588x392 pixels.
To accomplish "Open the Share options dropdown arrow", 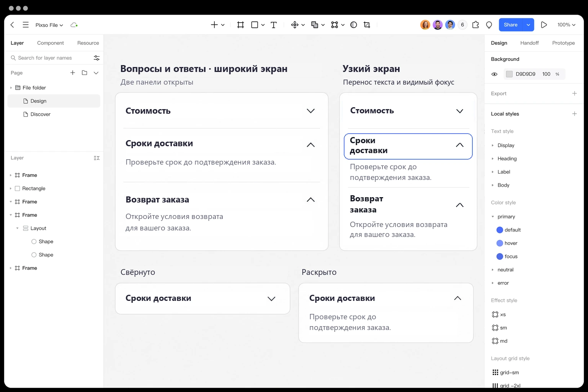I will [528, 25].
